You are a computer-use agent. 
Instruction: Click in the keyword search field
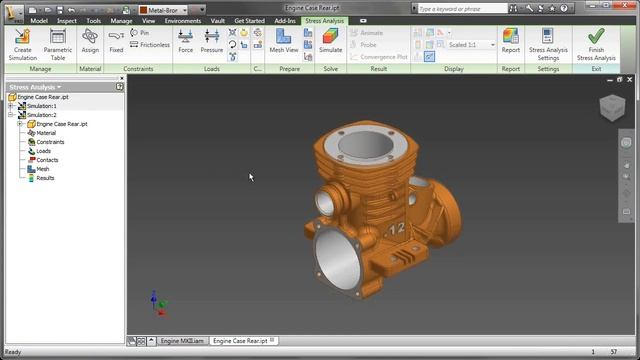tap(462, 9)
